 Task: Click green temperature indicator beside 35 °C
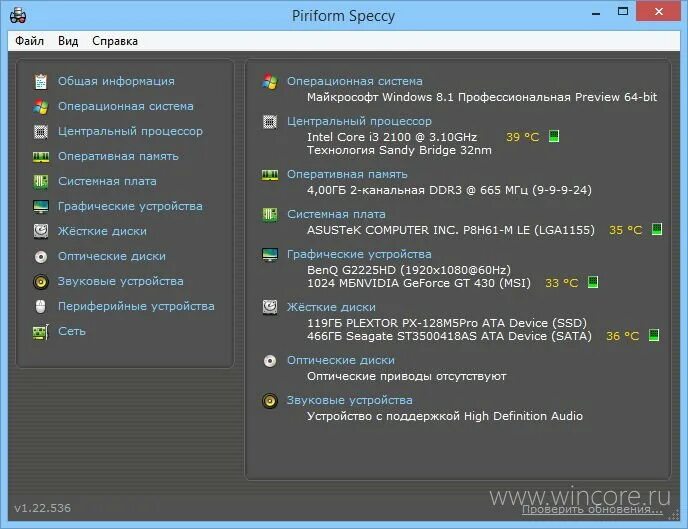click(657, 229)
